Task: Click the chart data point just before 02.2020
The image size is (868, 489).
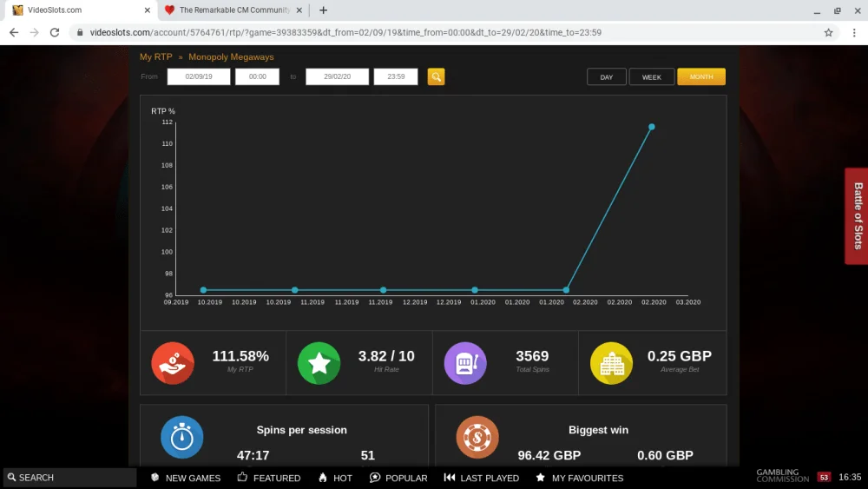Action: [x=566, y=289]
